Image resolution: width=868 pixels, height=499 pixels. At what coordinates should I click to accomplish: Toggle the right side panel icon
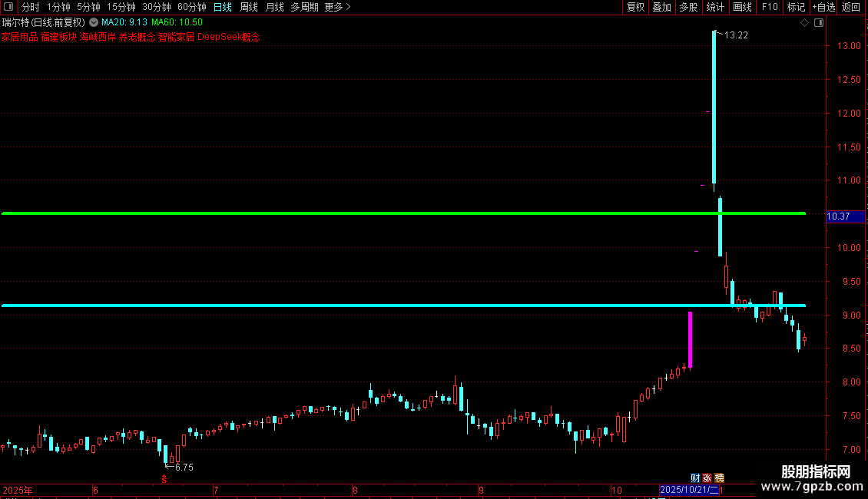(819, 23)
